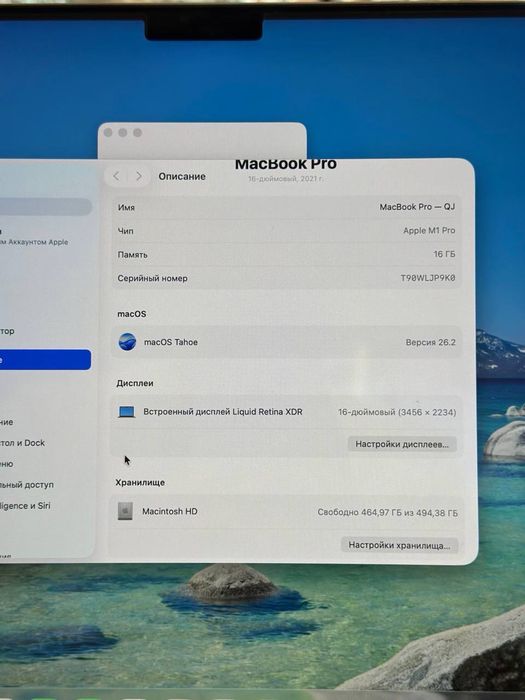The height and width of the screenshot is (700, 525).
Task: Select the highlighted blue sidebar item
Action: 45,360
